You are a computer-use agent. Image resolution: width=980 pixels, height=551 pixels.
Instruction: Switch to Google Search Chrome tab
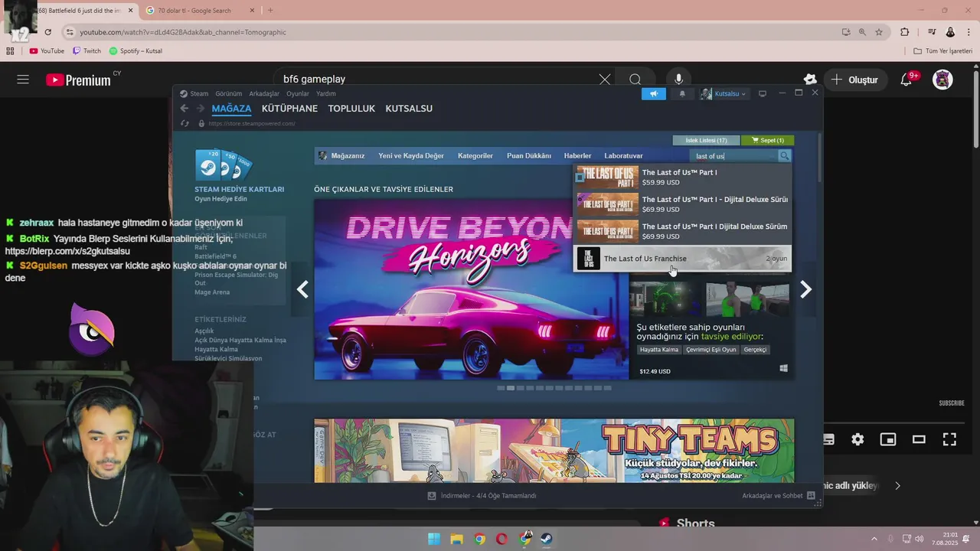pyautogui.click(x=199, y=11)
